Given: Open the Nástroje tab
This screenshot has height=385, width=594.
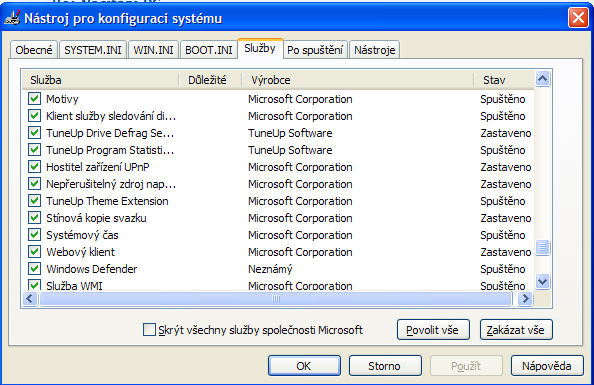Looking at the screenshot, I should tap(375, 50).
